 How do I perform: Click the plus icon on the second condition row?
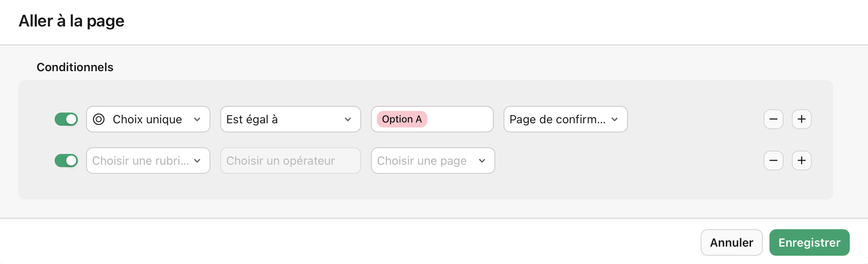[x=802, y=161]
